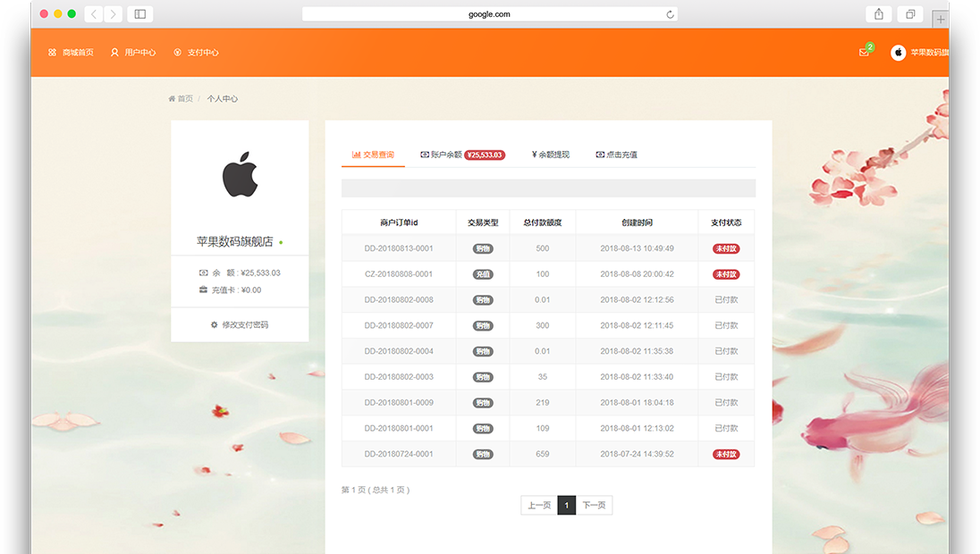This screenshot has height=554, width=980.
Task: Click the browser back arrow
Action: [95, 14]
